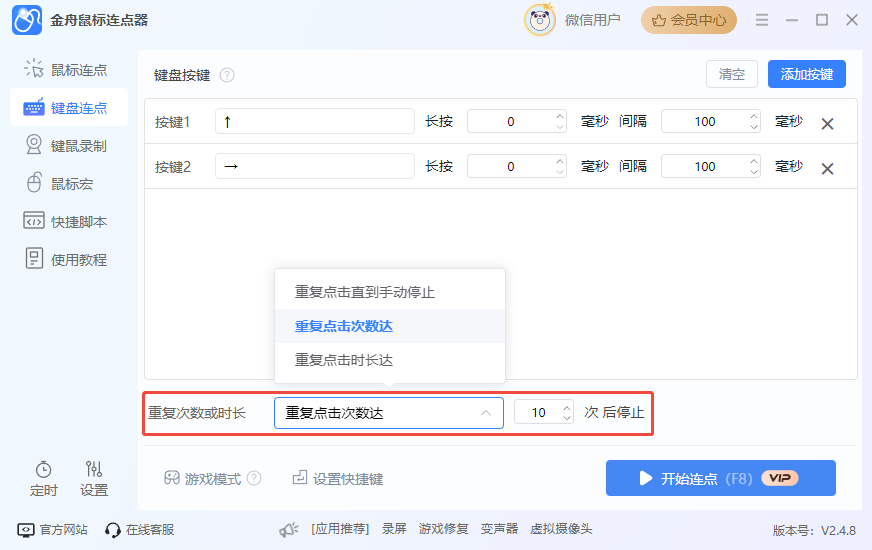Open 在线客服 online support

140,529
